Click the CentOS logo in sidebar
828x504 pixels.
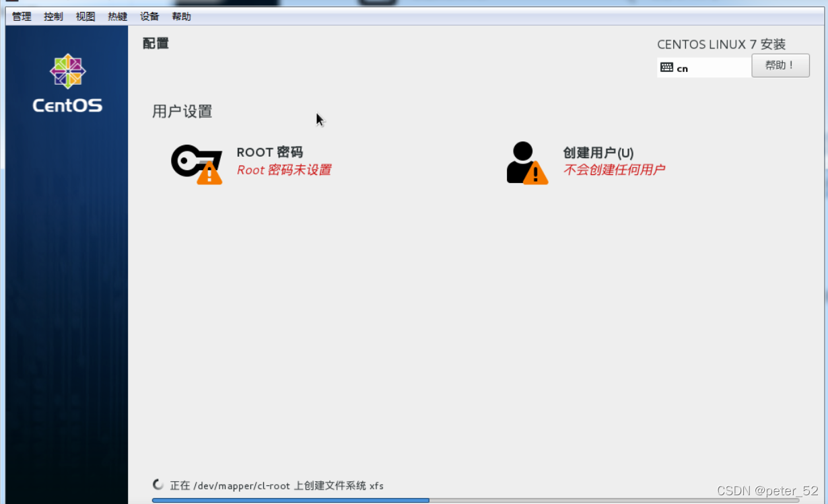67,83
